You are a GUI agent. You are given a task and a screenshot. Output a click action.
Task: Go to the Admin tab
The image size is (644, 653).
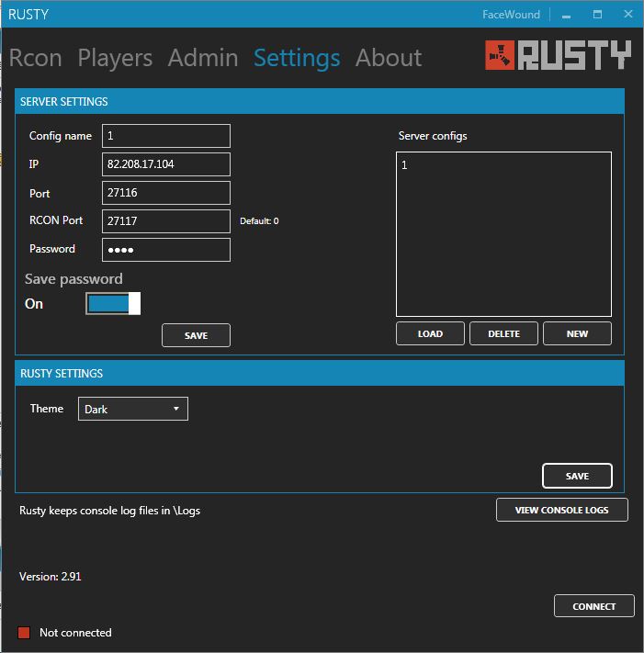203,58
